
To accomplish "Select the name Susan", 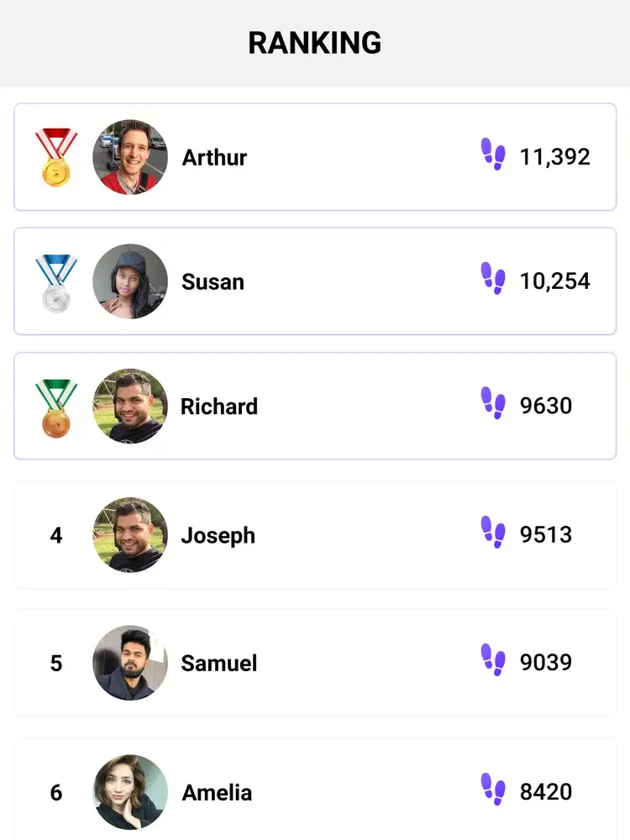I will click(213, 281).
